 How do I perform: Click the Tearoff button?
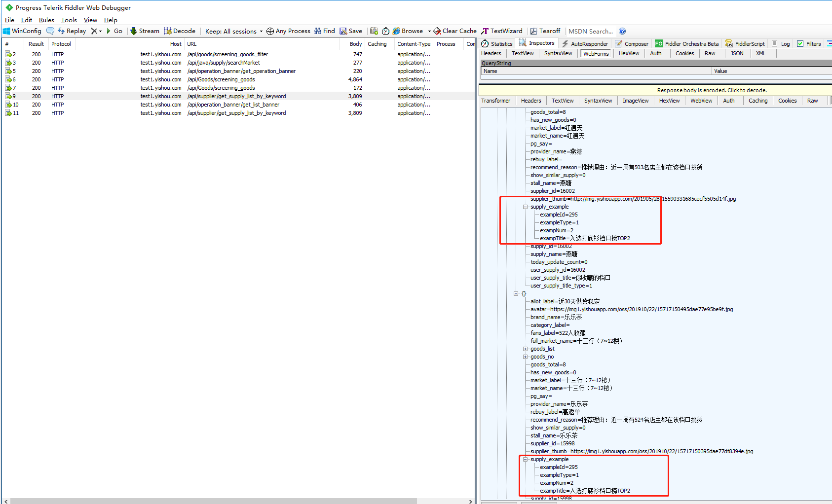tap(545, 31)
